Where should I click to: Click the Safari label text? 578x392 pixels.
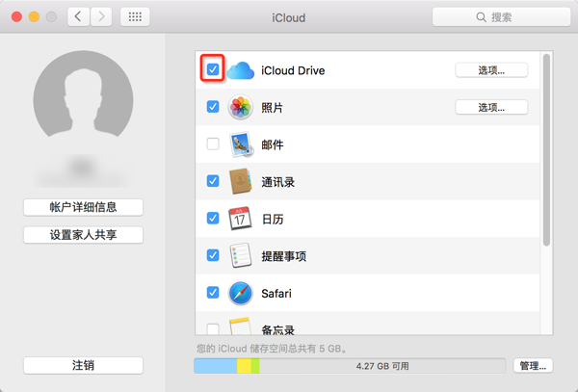tap(276, 293)
